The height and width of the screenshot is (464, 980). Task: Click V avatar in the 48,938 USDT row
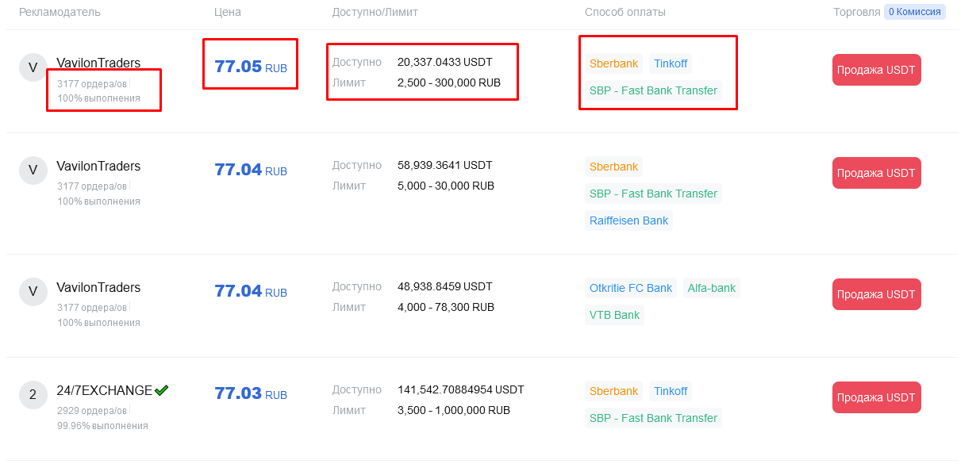pos(33,292)
